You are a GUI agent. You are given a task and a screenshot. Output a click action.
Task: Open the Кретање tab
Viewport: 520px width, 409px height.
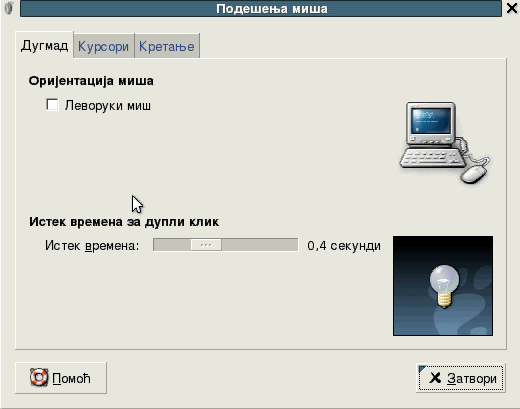click(x=167, y=46)
